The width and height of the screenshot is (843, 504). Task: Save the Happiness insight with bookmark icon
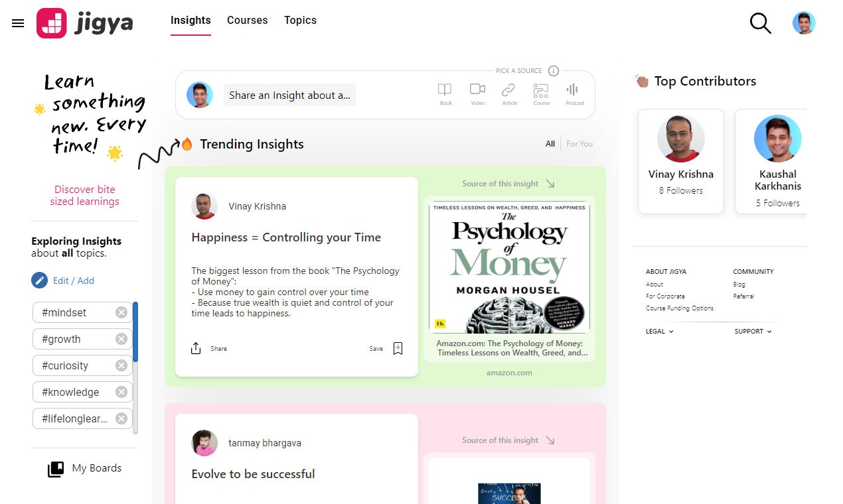[398, 348]
